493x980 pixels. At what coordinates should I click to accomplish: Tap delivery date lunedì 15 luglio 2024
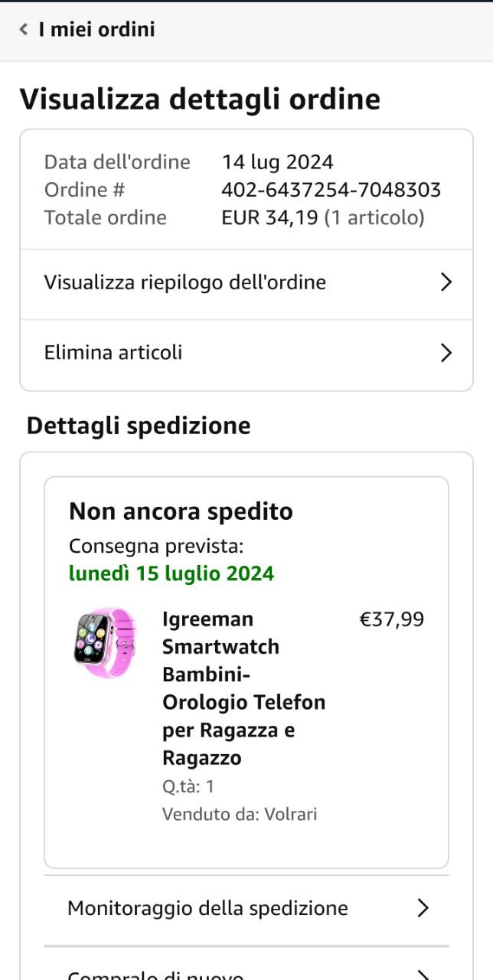[171, 573]
